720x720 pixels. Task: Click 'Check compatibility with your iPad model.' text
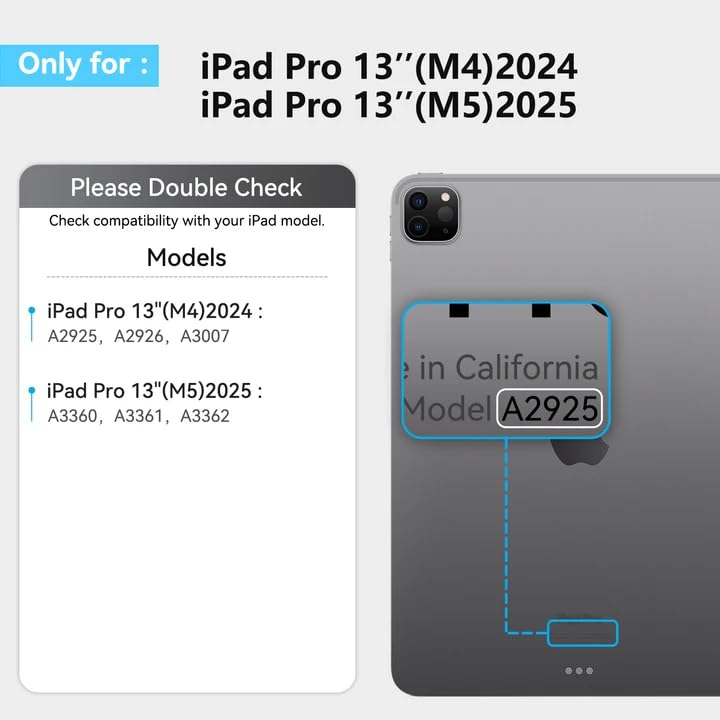point(187,221)
